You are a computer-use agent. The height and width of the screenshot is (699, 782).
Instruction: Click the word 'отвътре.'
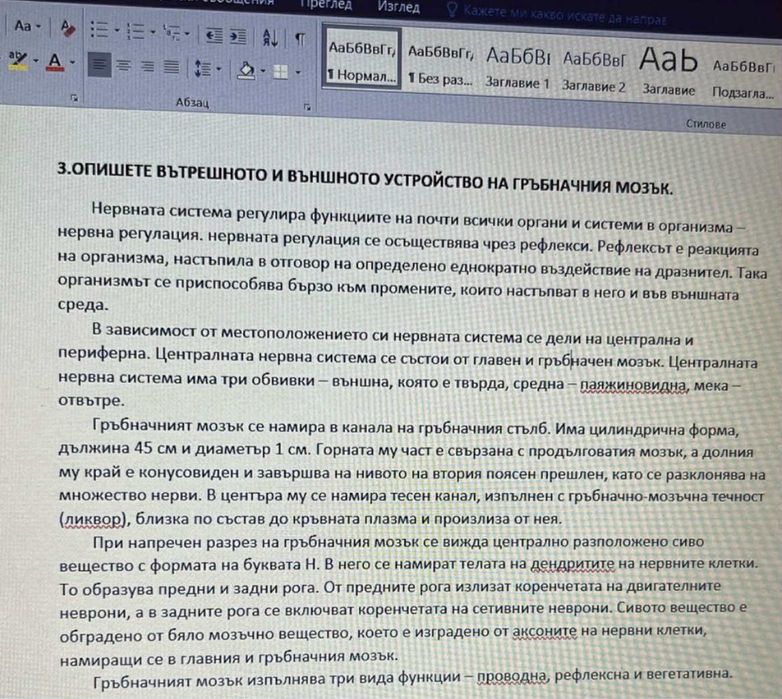91,400
